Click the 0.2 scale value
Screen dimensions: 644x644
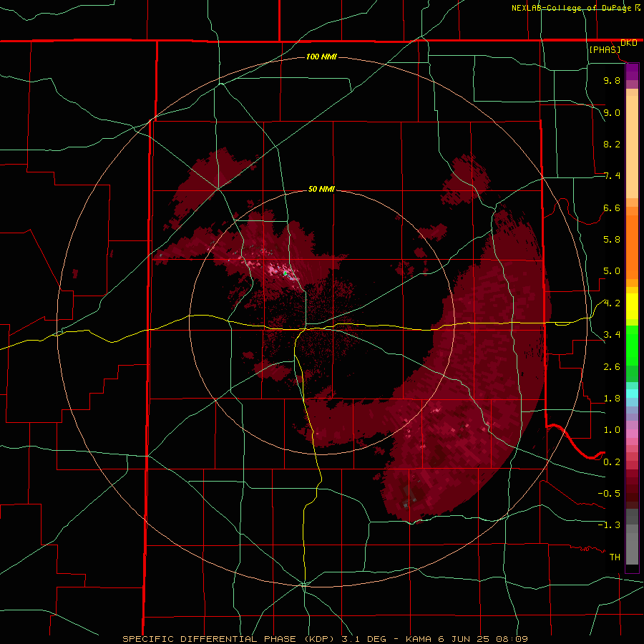612,462
